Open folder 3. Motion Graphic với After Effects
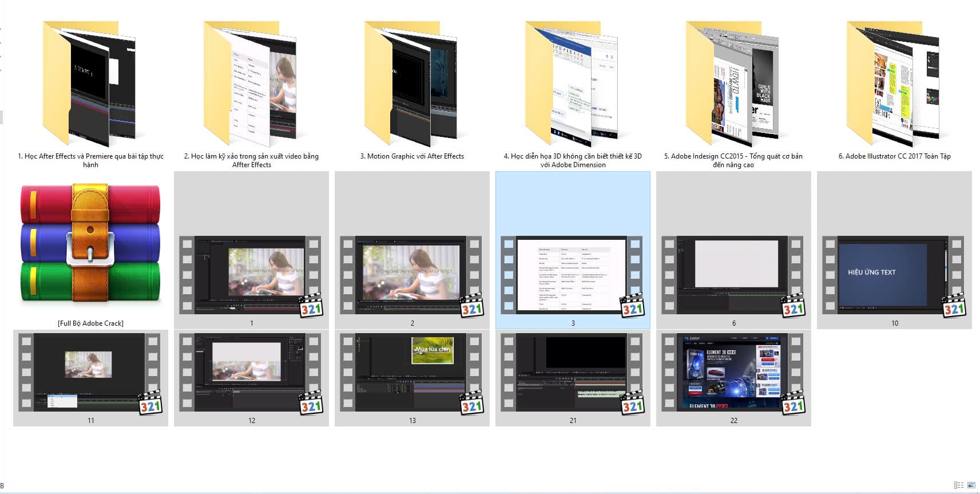The height and width of the screenshot is (494, 980). tap(411, 84)
